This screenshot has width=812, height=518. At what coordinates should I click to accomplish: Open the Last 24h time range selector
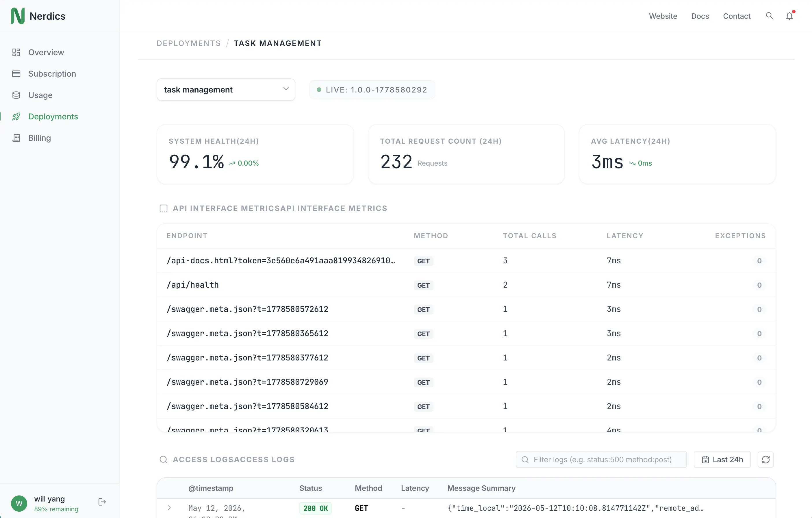[x=722, y=459]
